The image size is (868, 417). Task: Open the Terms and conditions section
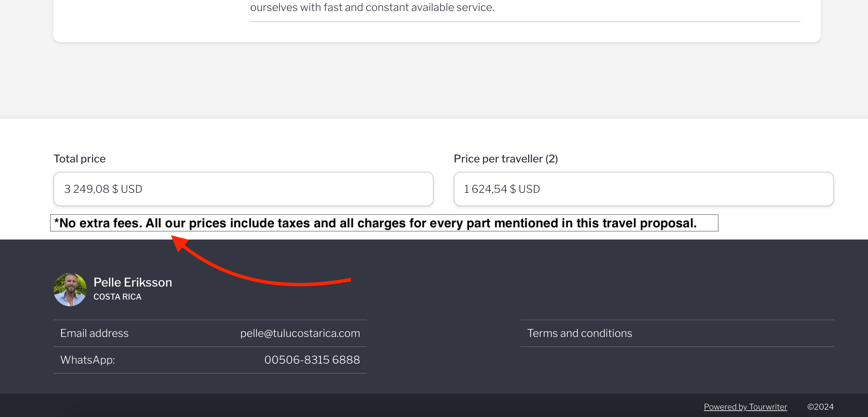pos(579,333)
